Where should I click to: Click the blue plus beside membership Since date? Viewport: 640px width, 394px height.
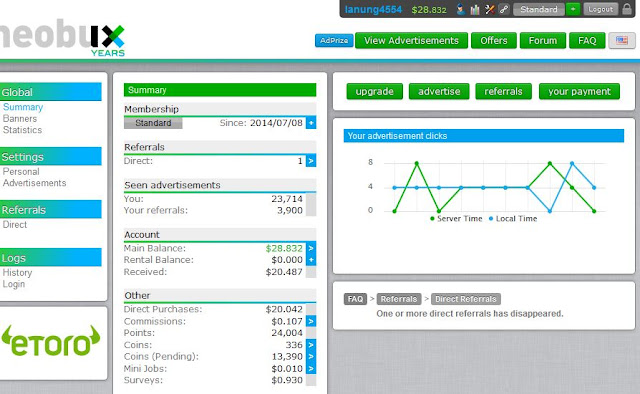click(311, 123)
